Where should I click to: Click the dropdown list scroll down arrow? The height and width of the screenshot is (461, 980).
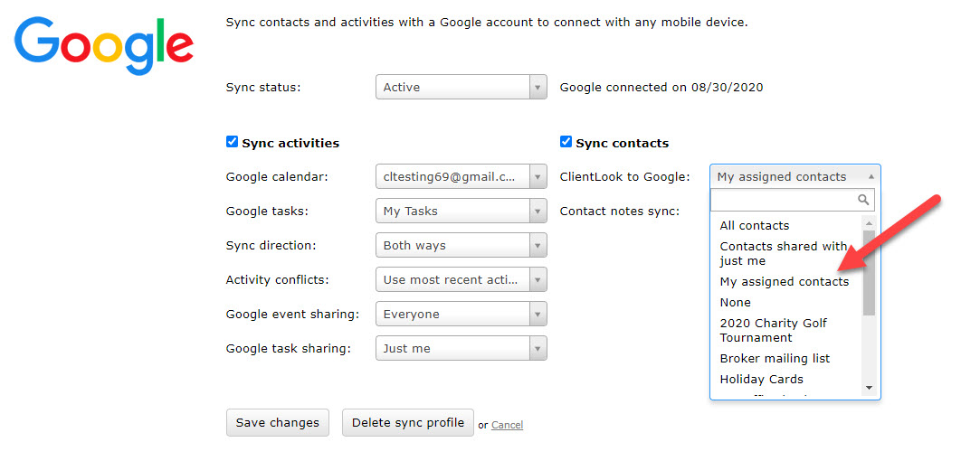(x=868, y=389)
